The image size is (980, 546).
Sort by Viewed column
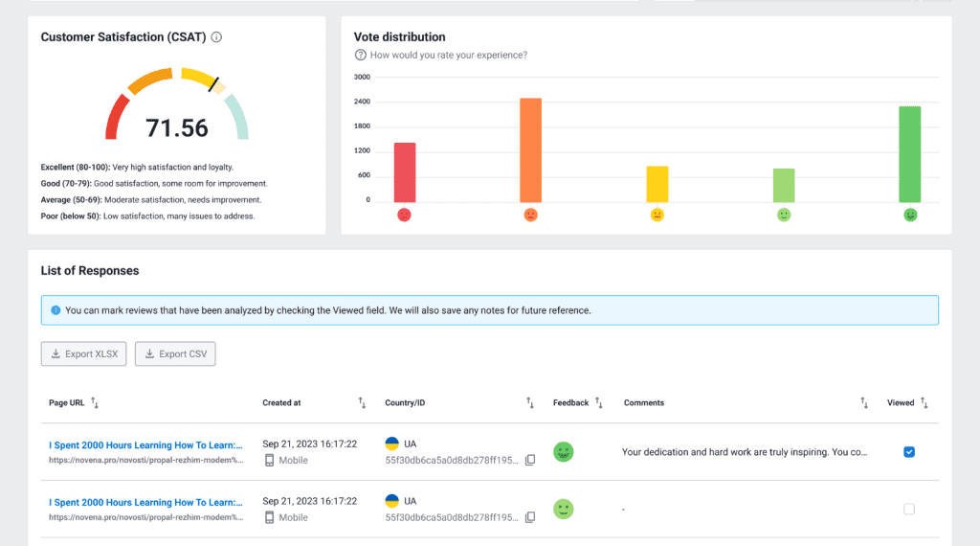click(x=924, y=402)
